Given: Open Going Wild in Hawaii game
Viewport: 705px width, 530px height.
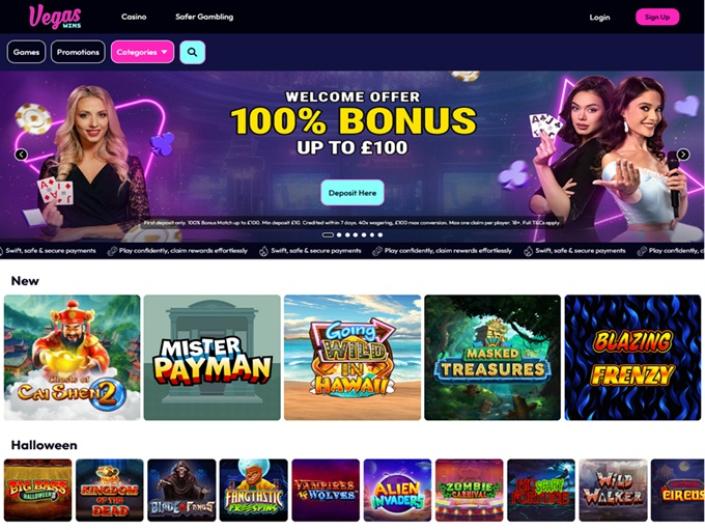Looking at the screenshot, I should 352,357.
